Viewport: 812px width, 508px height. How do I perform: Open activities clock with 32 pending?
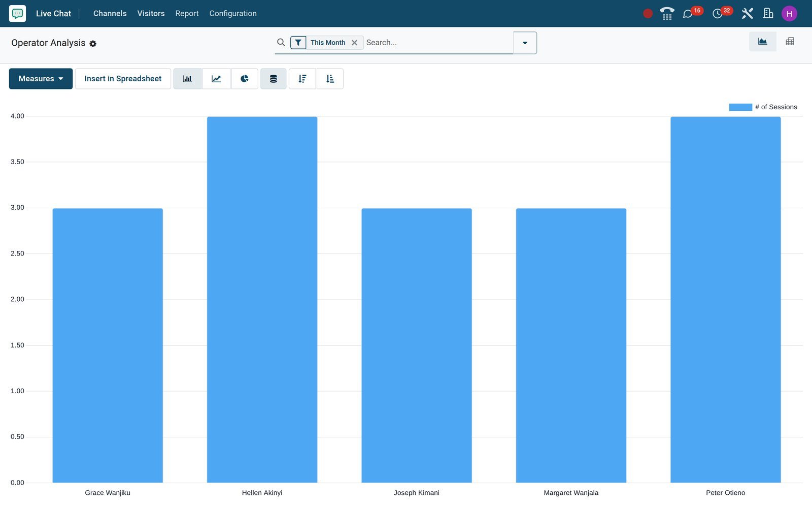(x=722, y=13)
